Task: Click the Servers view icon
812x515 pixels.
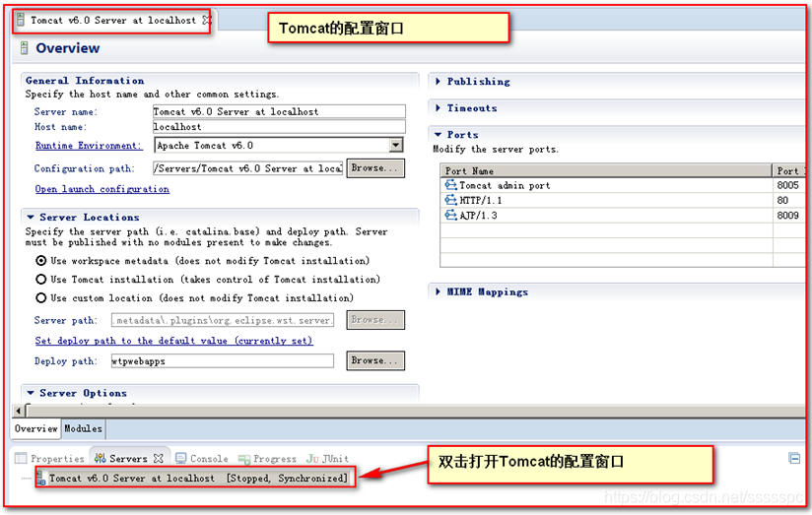Action: 100,459
